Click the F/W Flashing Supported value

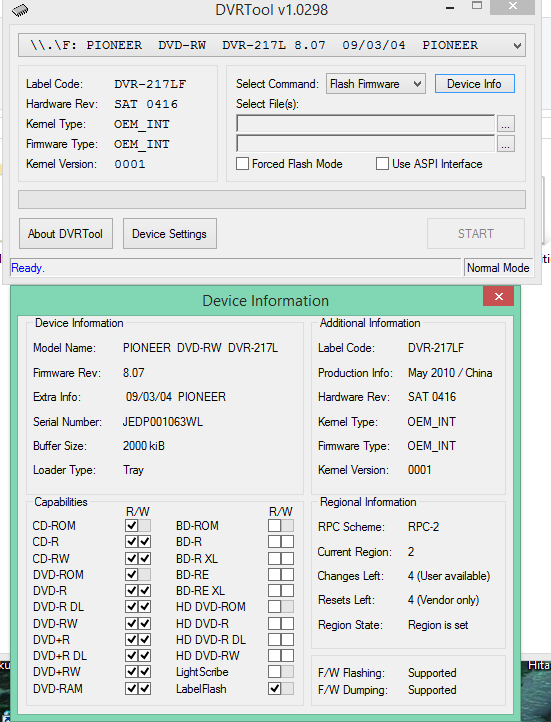(x=432, y=673)
